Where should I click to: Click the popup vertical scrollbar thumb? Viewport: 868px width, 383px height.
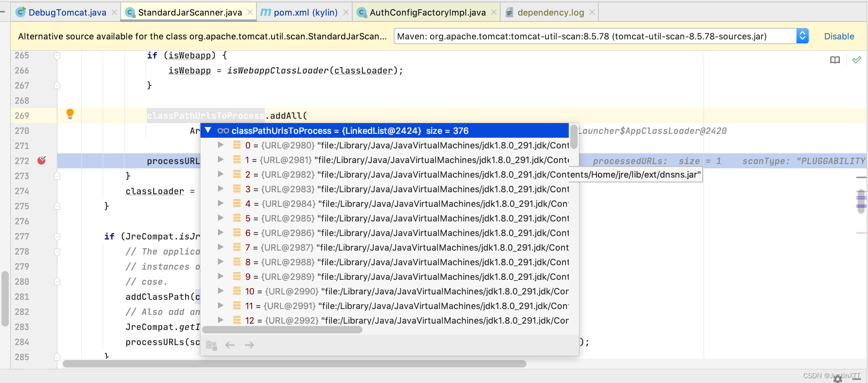[574, 137]
